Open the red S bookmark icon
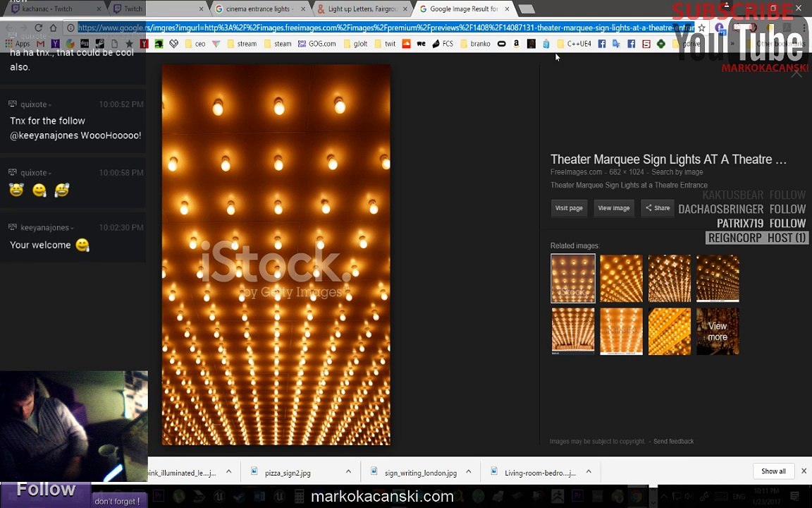 (x=646, y=44)
